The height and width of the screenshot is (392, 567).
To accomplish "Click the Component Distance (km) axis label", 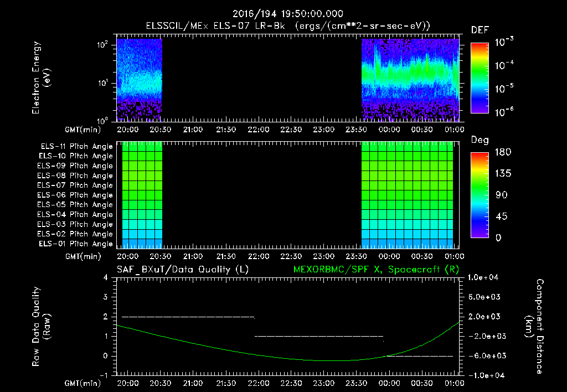I will pos(534,327).
